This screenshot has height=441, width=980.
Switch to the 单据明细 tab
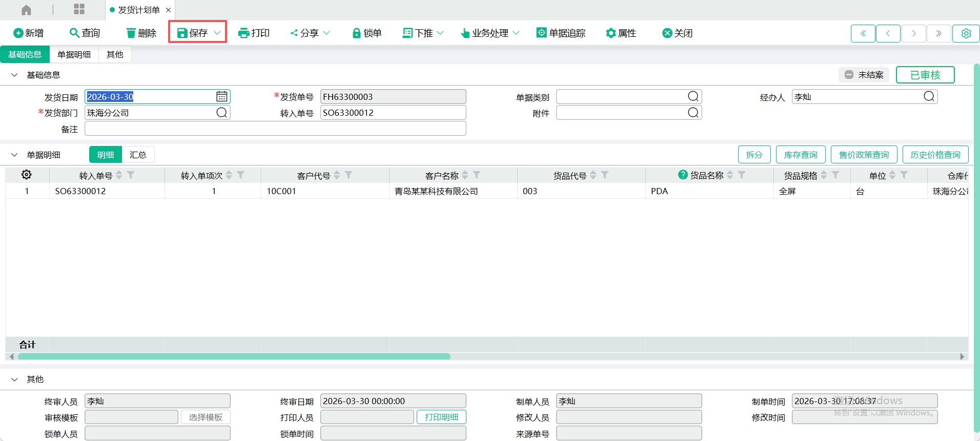[74, 54]
